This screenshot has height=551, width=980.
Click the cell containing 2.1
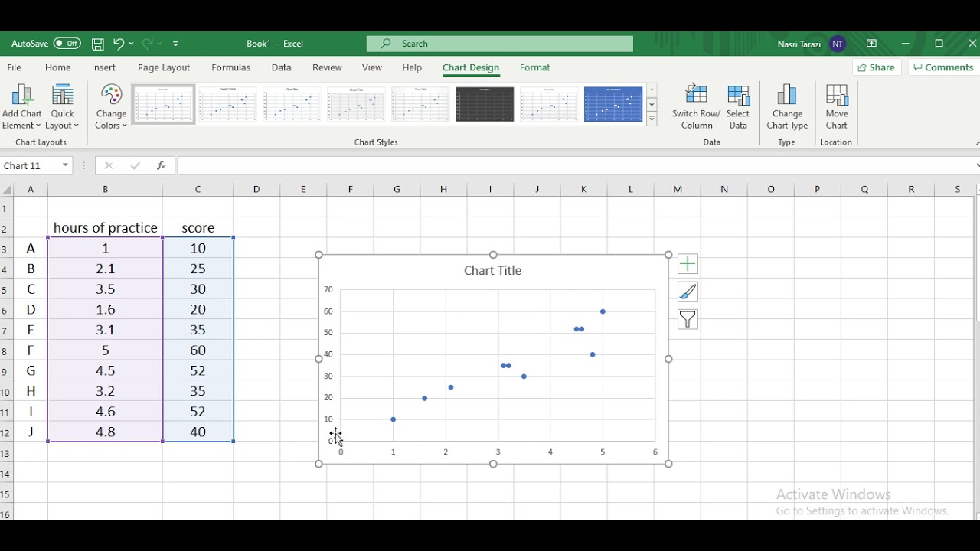point(105,269)
